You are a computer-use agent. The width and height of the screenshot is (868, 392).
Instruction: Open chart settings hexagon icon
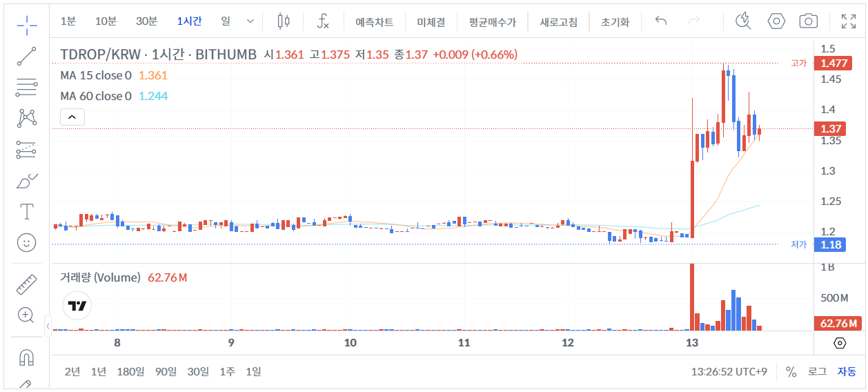tap(777, 21)
